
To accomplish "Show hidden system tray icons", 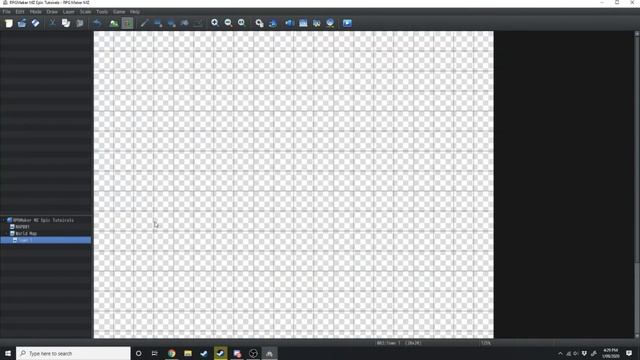I will [x=560, y=353].
